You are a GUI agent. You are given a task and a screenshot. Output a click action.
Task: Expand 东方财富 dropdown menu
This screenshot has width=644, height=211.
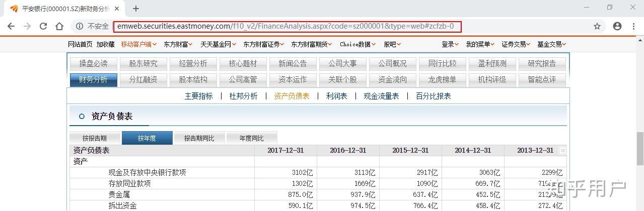click(178, 44)
